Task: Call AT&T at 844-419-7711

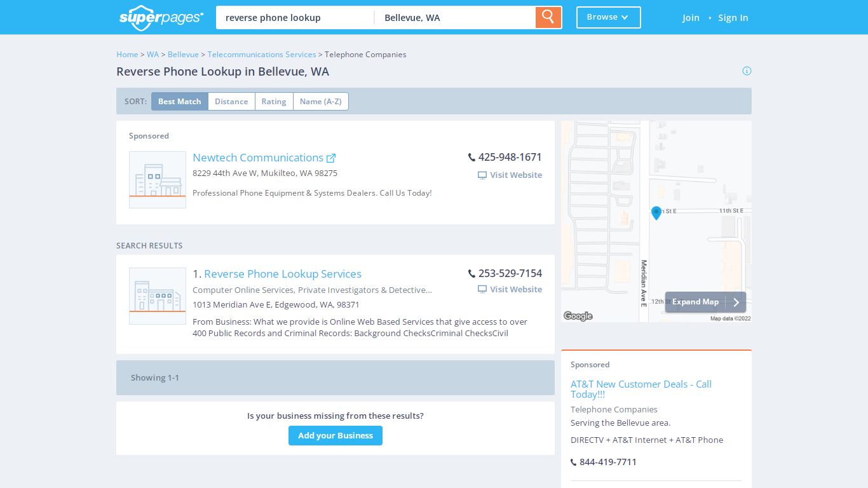Action: 608,463
